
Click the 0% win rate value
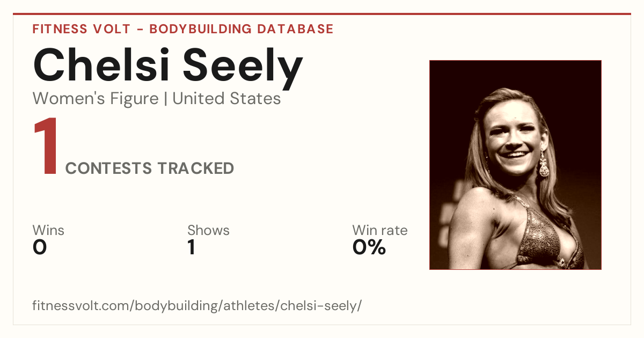[x=369, y=247]
